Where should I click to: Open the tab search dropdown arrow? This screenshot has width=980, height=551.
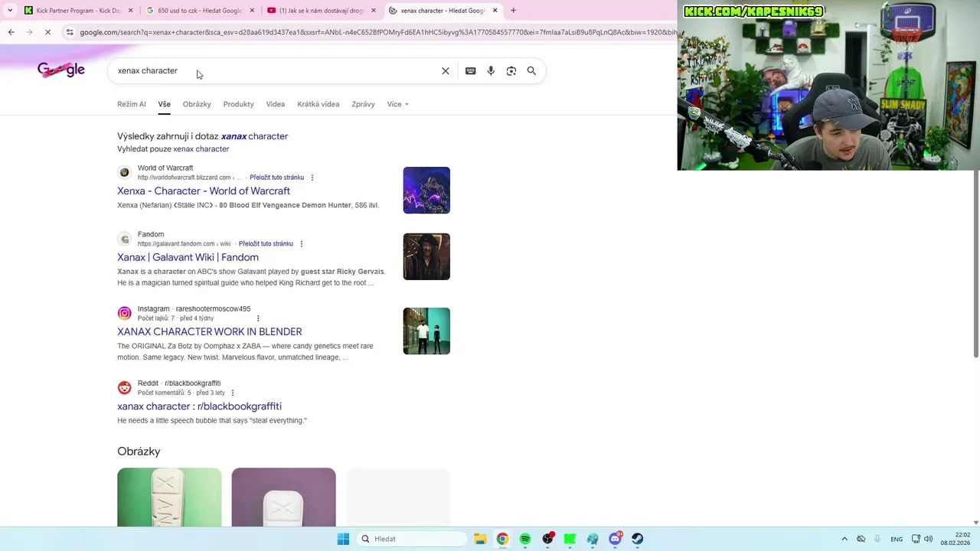(9, 11)
